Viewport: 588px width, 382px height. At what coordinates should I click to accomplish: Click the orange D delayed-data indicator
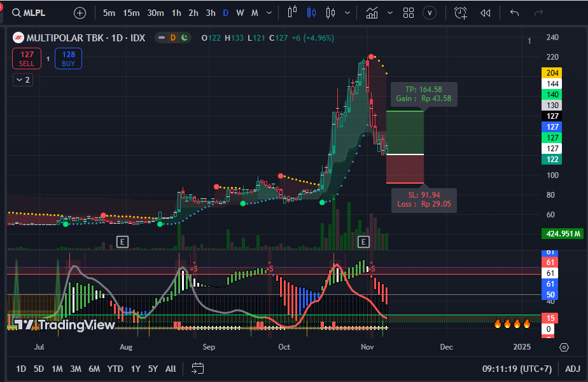173,38
